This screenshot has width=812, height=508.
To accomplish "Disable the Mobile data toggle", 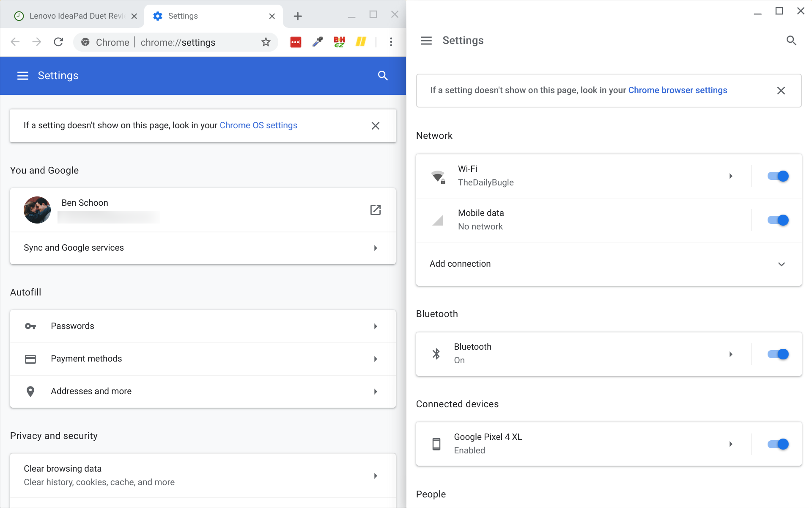I will click(x=778, y=220).
